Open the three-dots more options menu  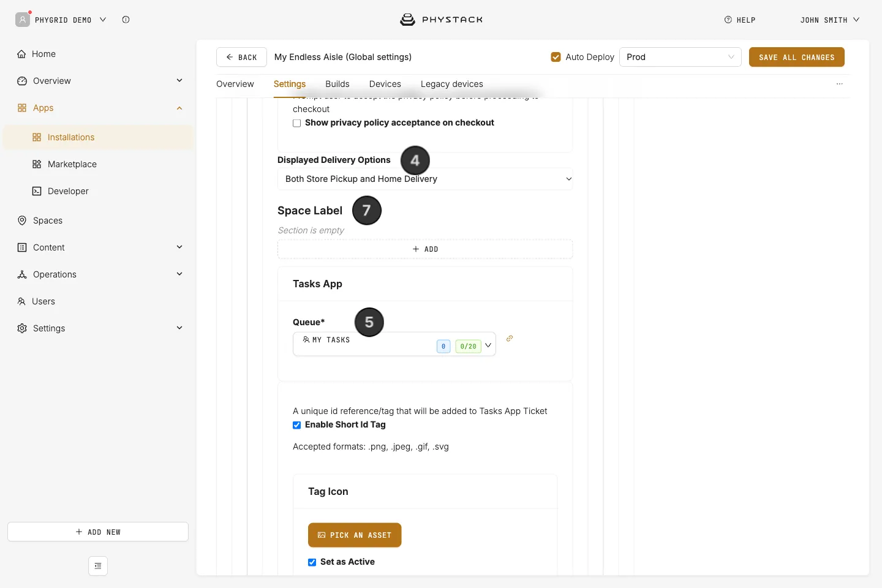pyautogui.click(x=840, y=84)
